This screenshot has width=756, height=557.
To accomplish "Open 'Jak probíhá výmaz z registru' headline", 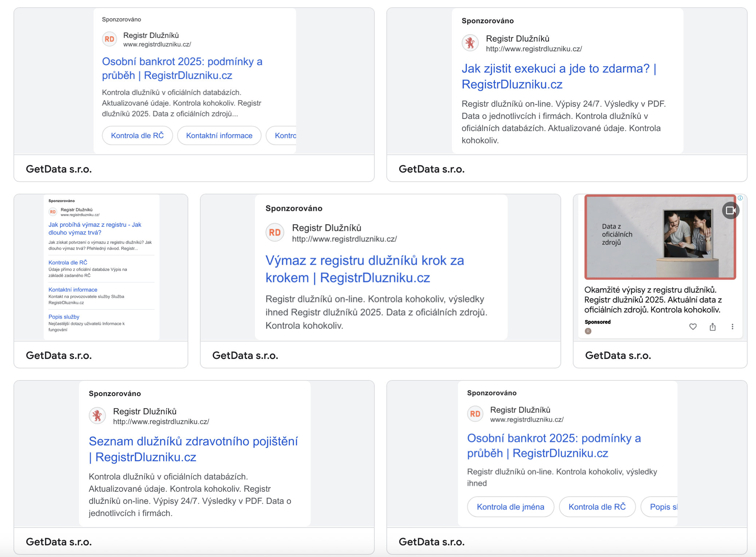I will pyautogui.click(x=95, y=228).
